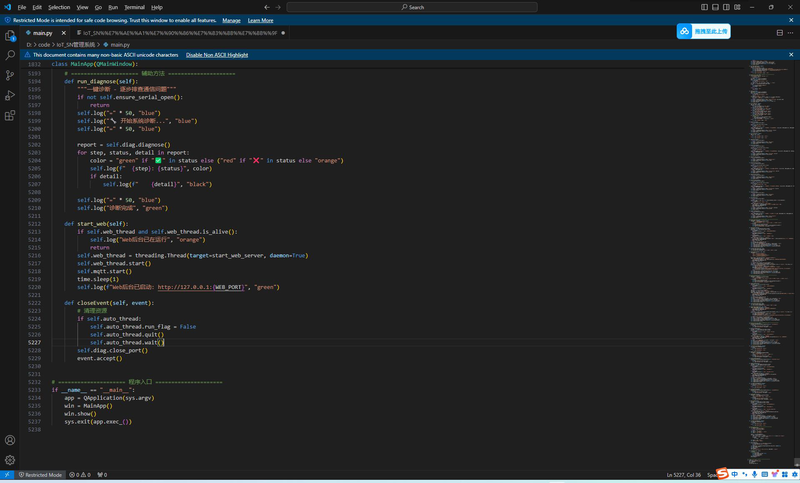
Task: Select the code breadcrumb segment
Action: (x=44, y=45)
